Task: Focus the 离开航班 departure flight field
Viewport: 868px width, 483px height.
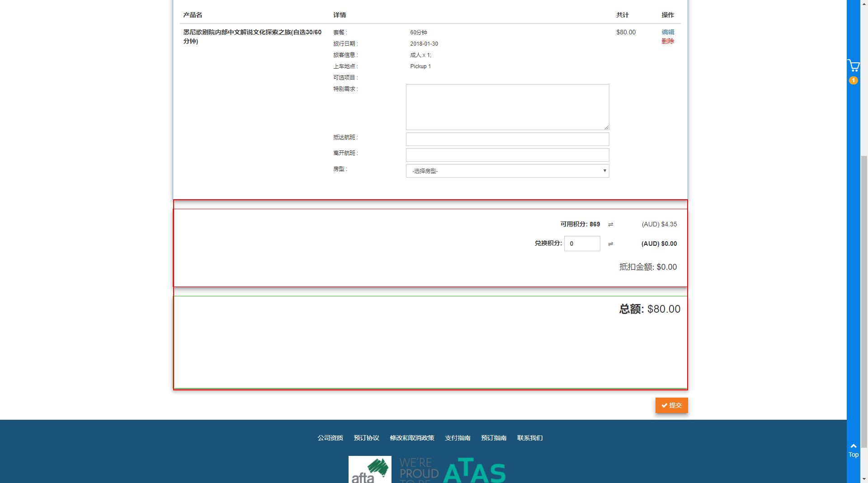Action: [x=507, y=155]
